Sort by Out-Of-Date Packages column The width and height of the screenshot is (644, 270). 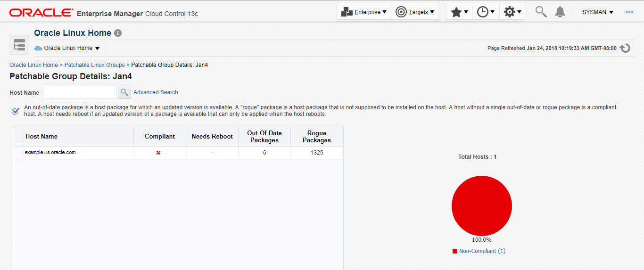click(264, 137)
